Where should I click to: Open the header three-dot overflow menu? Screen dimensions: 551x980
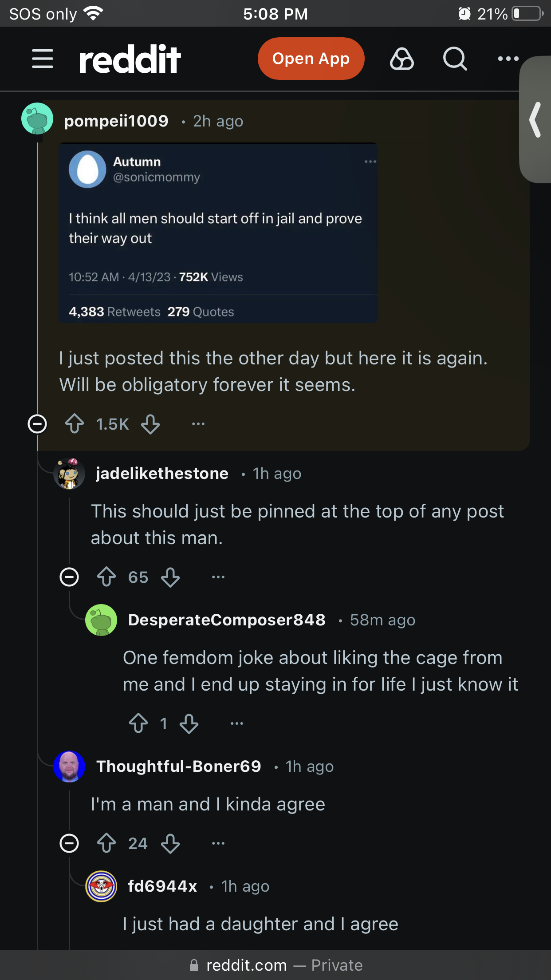[508, 59]
